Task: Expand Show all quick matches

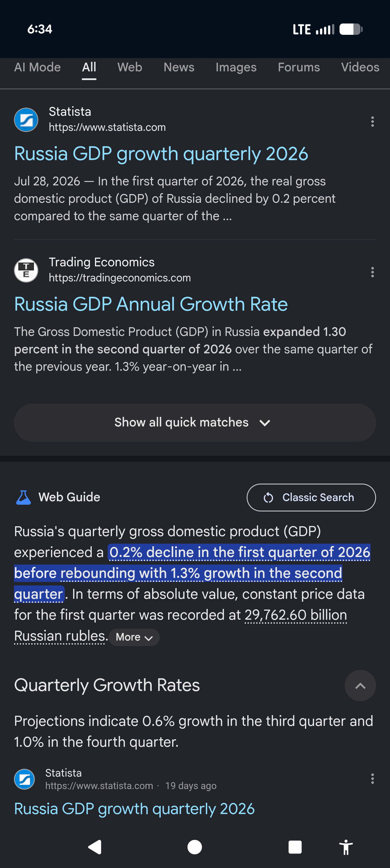Action: pyautogui.click(x=195, y=423)
